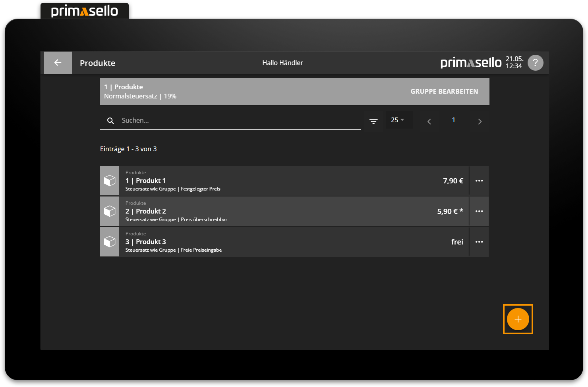The width and height of the screenshot is (588, 387).
Task: Add a new product with orange plus button
Action: coord(518,319)
